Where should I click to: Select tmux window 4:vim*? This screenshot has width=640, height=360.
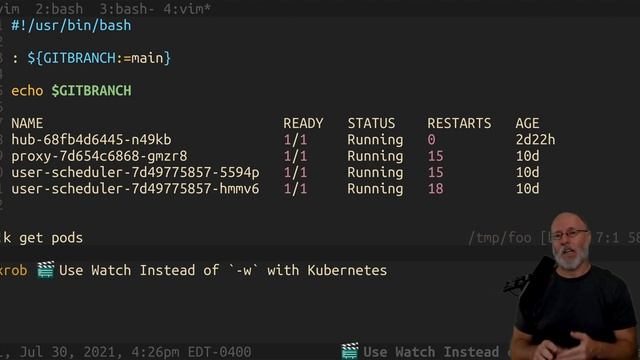click(187, 9)
